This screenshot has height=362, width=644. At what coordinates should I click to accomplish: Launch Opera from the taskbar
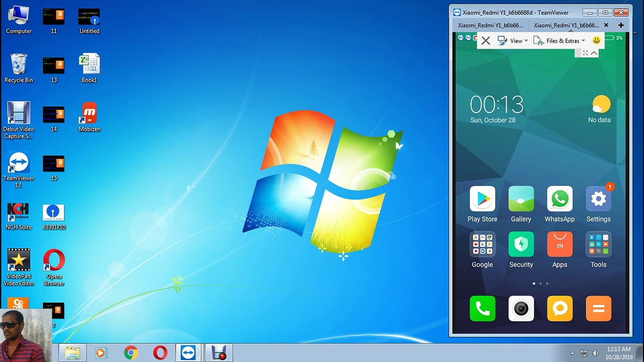pos(160,353)
